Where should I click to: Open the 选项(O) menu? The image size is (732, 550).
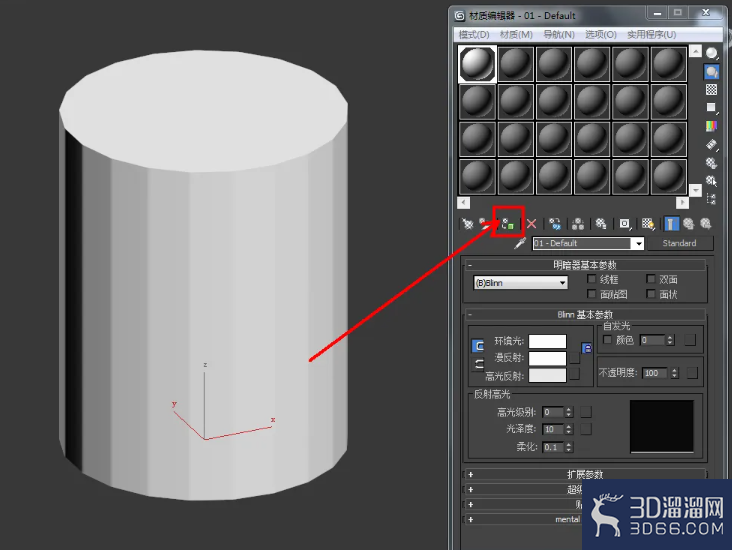(601, 35)
